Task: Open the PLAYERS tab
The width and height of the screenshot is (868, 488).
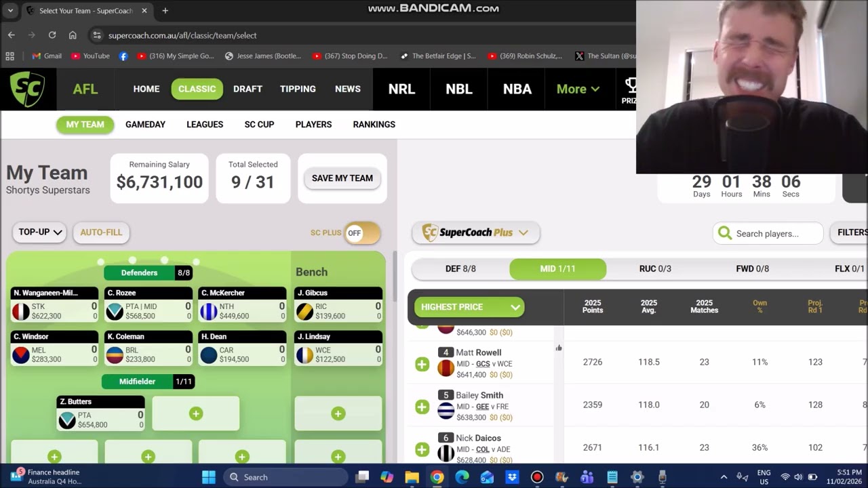Action: point(313,125)
